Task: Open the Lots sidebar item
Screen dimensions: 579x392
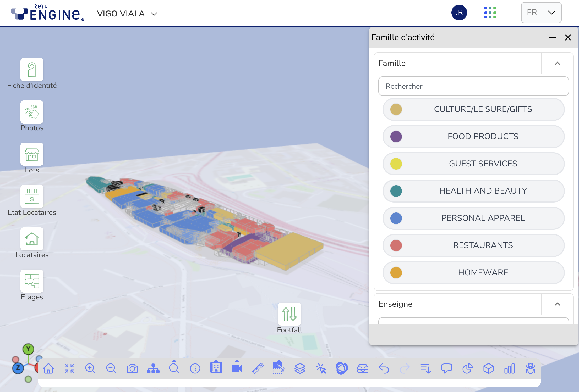Action: [32, 154]
